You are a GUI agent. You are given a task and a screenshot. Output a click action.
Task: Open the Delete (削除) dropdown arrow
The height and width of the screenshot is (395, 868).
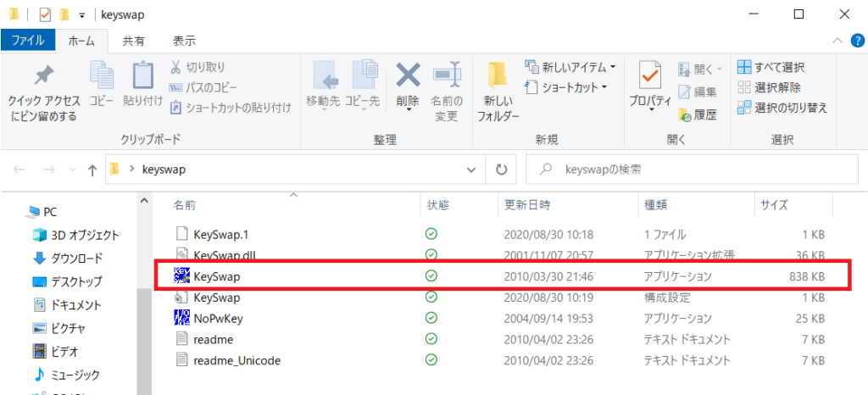point(408,110)
